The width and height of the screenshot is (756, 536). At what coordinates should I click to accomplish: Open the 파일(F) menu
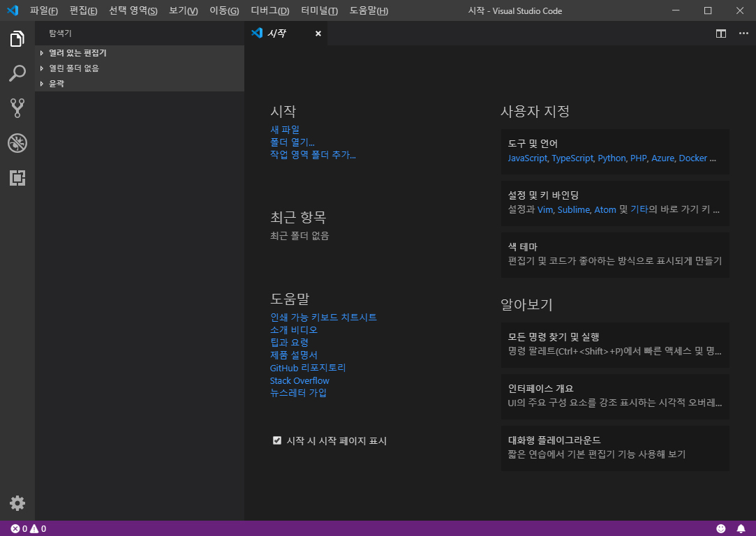[44, 10]
